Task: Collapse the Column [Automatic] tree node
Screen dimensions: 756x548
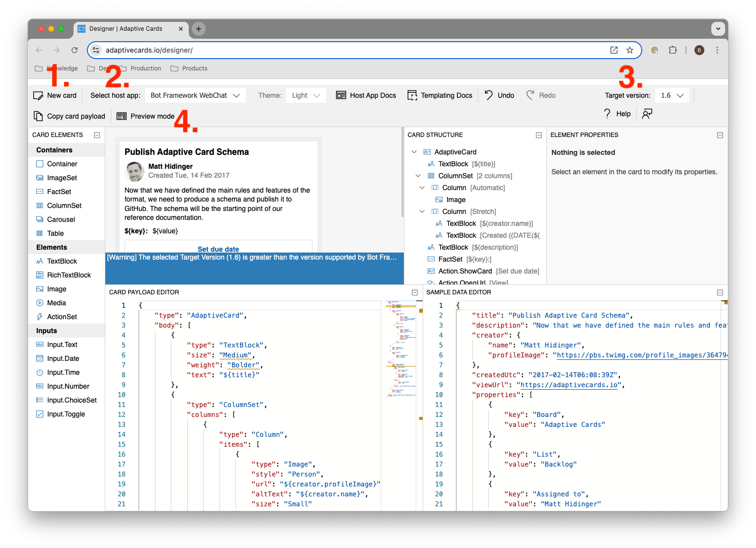Action: 422,188
